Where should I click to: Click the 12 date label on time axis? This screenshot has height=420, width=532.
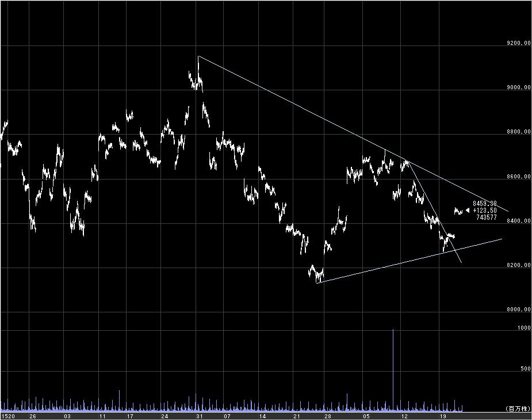pyautogui.click(x=404, y=417)
